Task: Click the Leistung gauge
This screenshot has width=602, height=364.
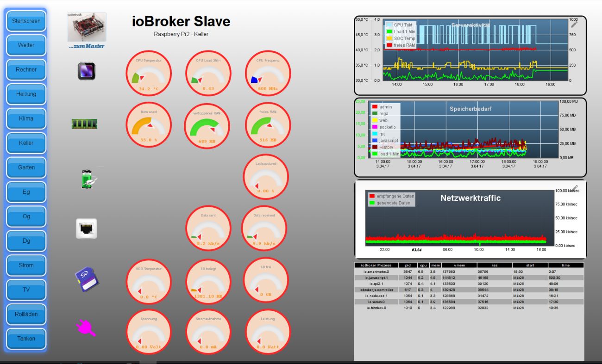Action: pos(268,332)
